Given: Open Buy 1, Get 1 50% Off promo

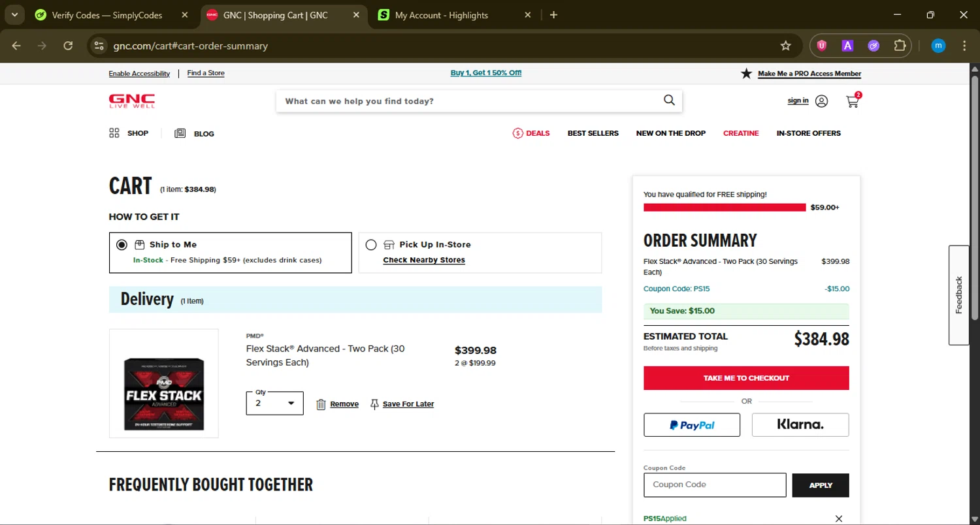Looking at the screenshot, I should coord(486,72).
